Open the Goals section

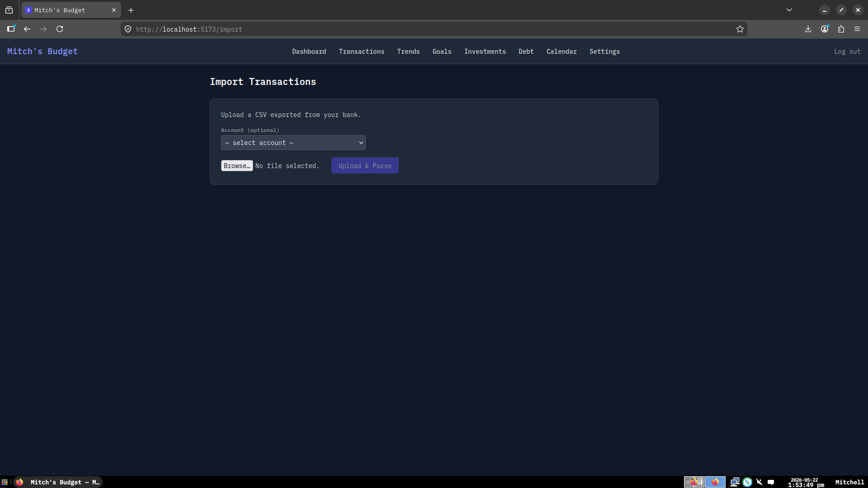coord(442,52)
